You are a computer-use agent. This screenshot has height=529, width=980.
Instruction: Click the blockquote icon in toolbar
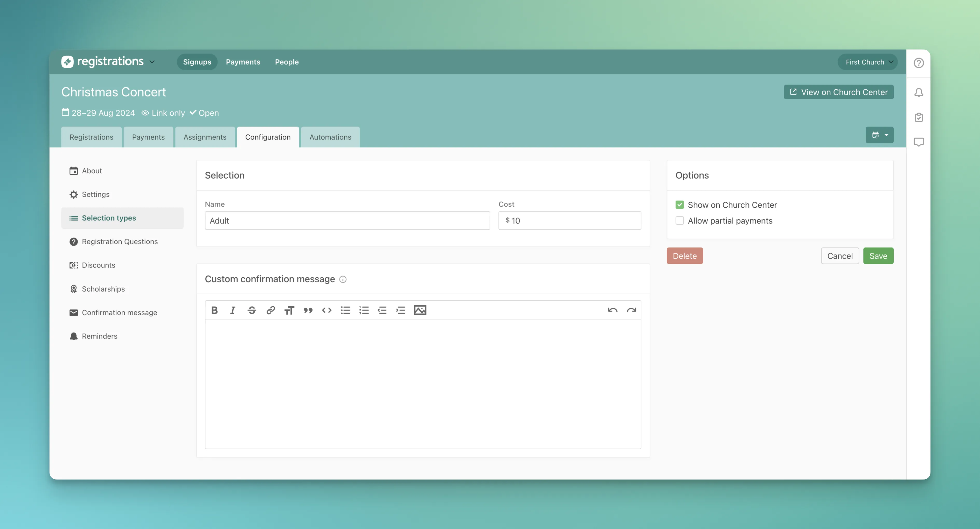click(x=308, y=310)
